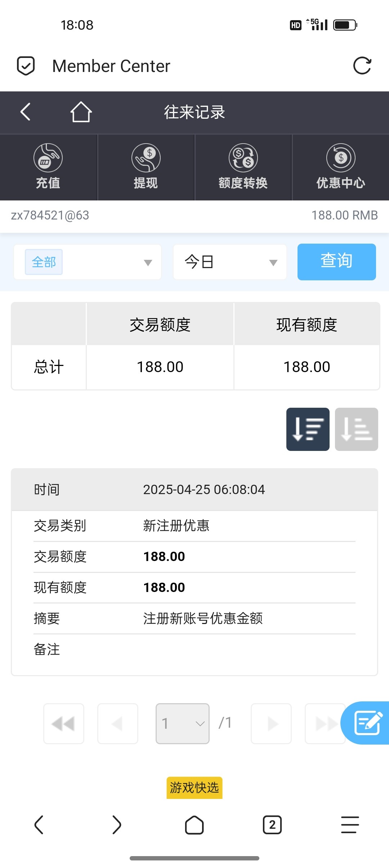Screen dimensions: 389x868
Task: Open the 游戏快选 quick game picker
Action: pyautogui.click(x=194, y=787)
